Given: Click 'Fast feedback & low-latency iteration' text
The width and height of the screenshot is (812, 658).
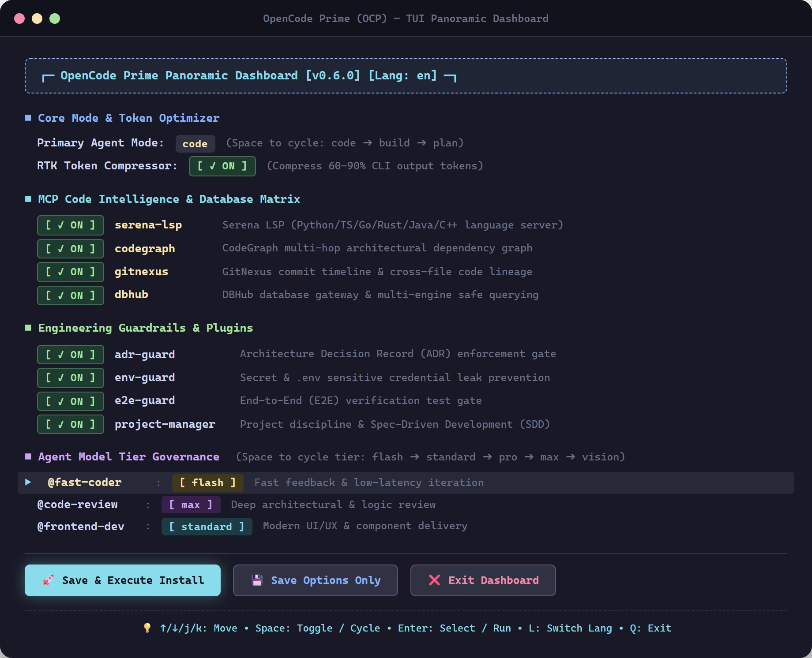Looking at the screenshot, I should click(x=369, y=482).
